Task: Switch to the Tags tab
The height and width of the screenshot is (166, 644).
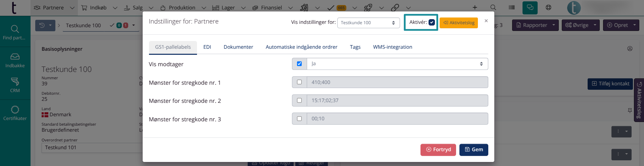Action: (x=355, y=47)
